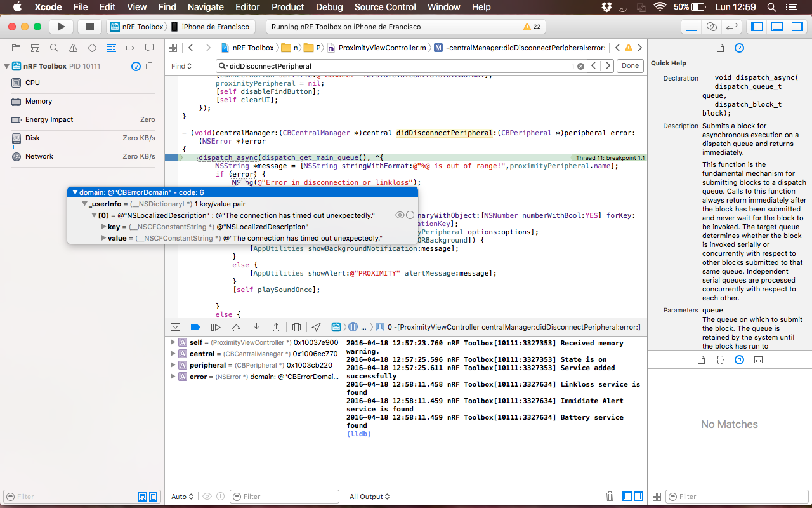Stop the running app
This screenshot has height=508, width=812.
[x=90, y=27]
